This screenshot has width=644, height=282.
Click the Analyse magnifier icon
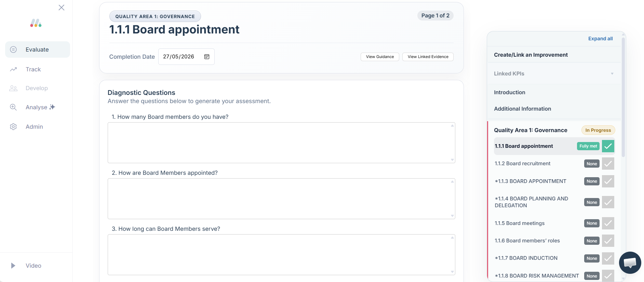[13, 107]
